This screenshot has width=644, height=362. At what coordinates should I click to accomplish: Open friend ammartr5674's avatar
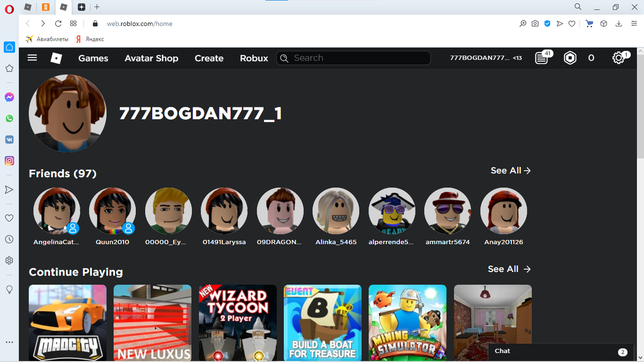coord(448,211)
